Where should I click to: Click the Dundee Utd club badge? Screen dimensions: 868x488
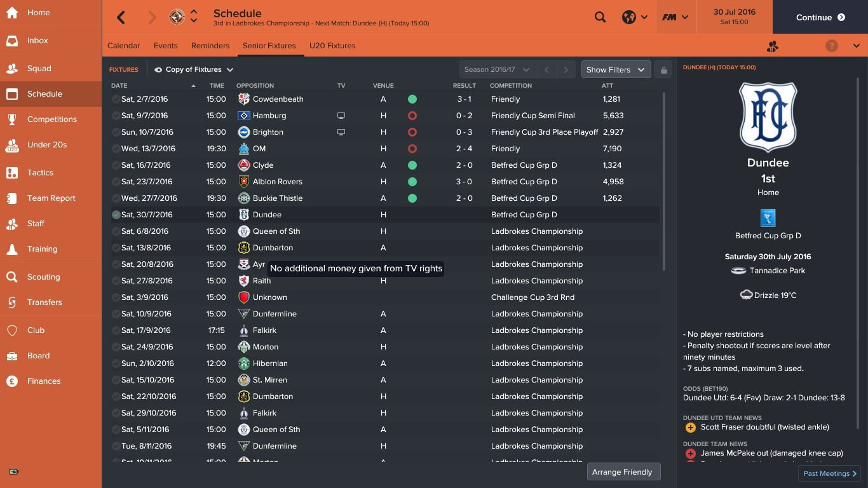tap(177, 17)
